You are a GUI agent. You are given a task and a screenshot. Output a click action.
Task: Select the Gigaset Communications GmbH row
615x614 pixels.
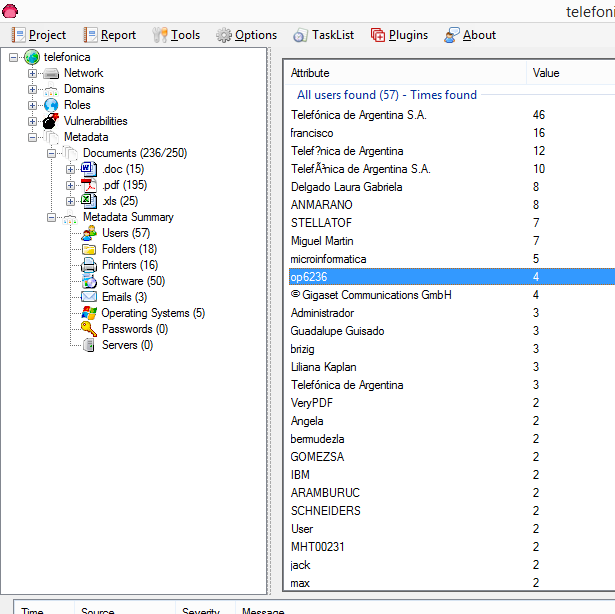452,295
